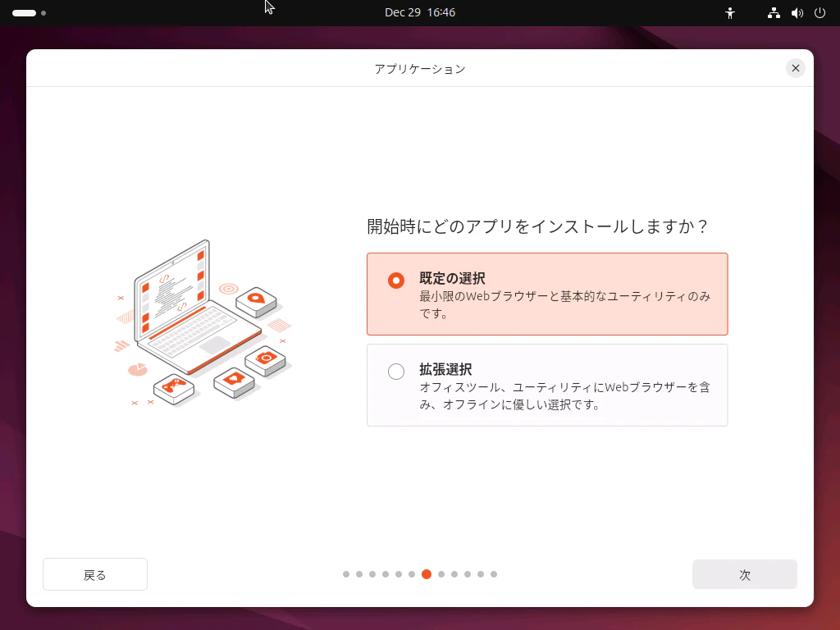Click the small dot beside the Activities pill
The height and width of the screenshot is (630, 840).
(43, 13)
